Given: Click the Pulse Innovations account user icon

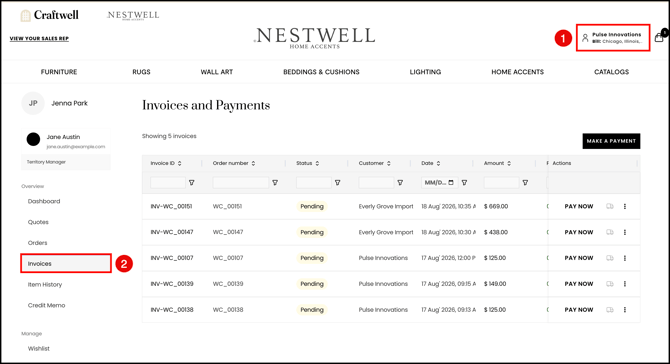Looking at the screenshot, I should pos(585,38).
